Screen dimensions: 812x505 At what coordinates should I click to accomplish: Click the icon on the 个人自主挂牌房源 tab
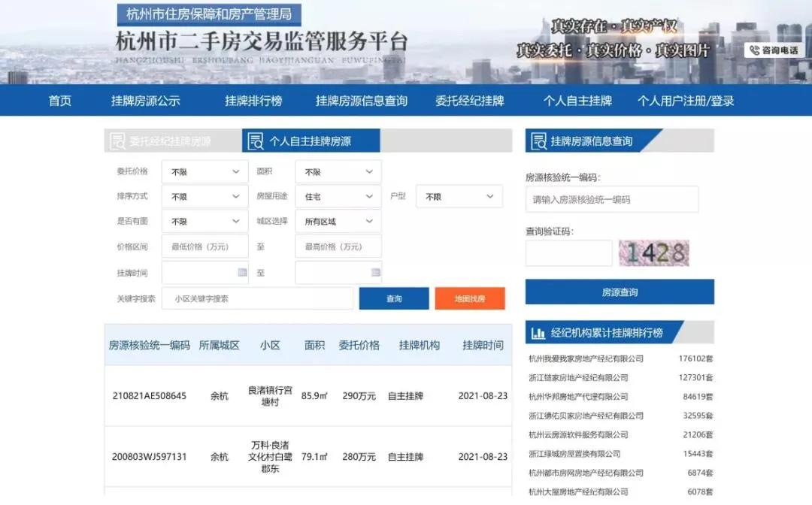tap(256, 140)
